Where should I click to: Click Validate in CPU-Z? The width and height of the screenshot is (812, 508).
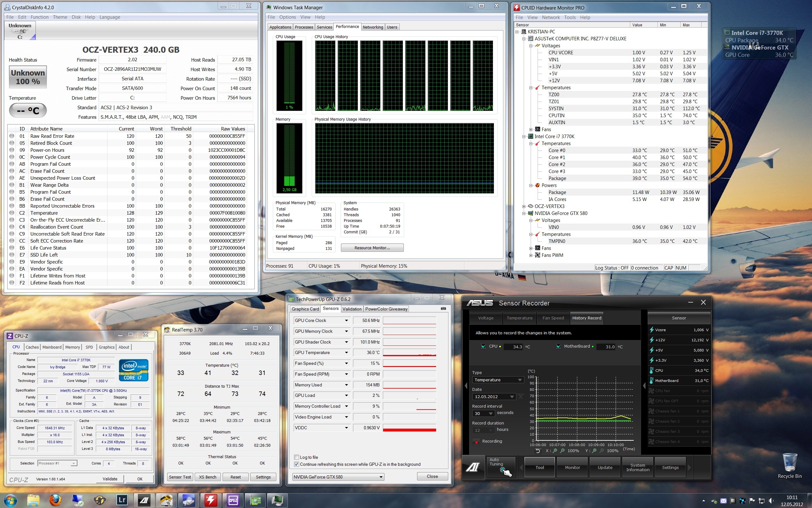click(x=110, y=479)
